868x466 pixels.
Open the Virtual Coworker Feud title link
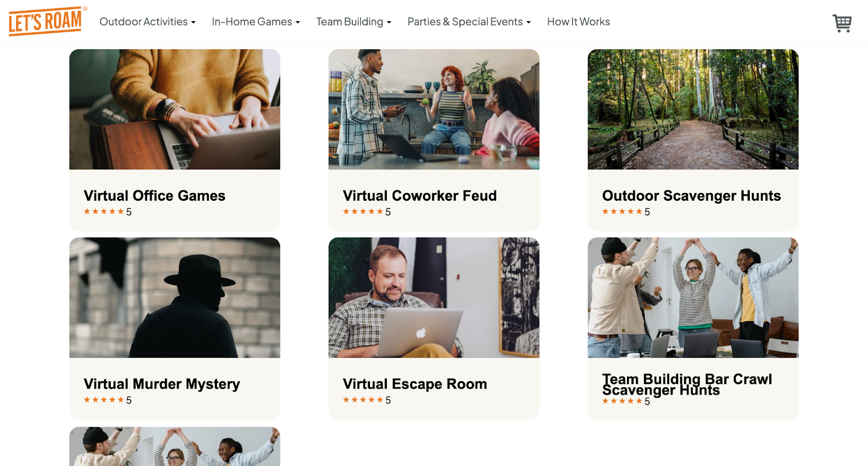click(420, 196)
